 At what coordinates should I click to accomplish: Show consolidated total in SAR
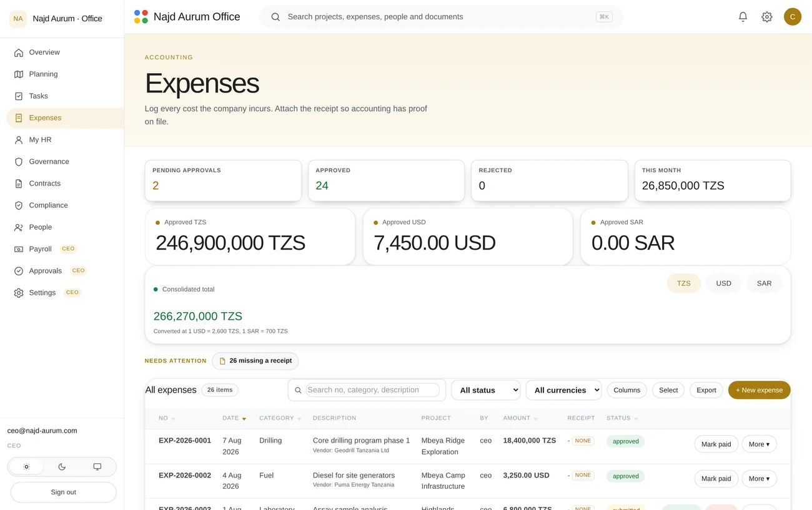pyautogui.click(x=764, y=283)
